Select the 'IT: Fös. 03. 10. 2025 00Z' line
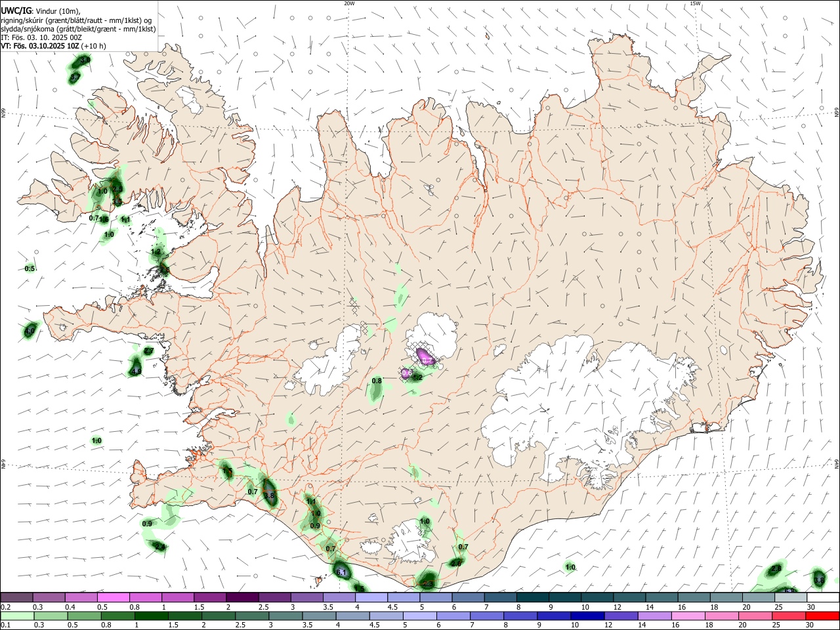Viewport: 840px width, 630px height. point(41,37)
